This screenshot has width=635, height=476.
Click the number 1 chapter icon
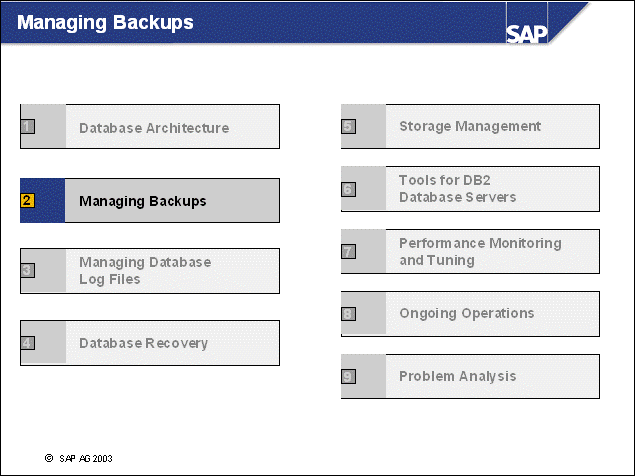[x=27, y=127]
